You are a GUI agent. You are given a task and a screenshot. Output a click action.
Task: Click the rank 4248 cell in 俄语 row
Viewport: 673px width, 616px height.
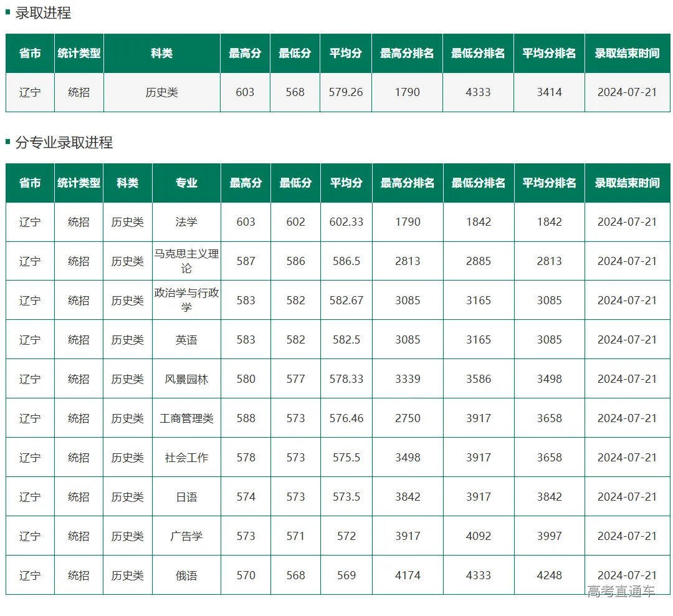coord(549,575)
